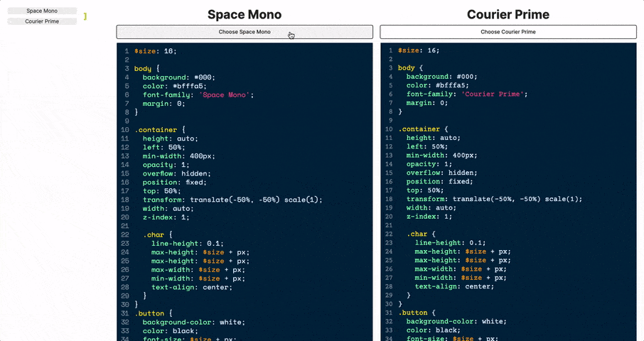Click .container selector in Courier Prime code panel
The image size is (644, 341).
422,129
